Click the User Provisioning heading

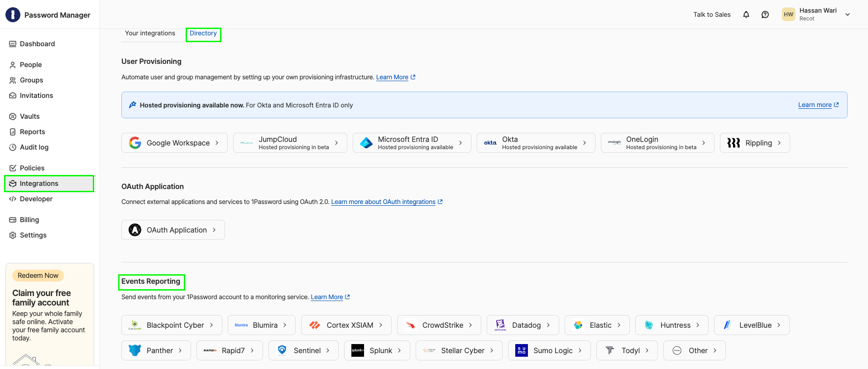click(151, 61)
